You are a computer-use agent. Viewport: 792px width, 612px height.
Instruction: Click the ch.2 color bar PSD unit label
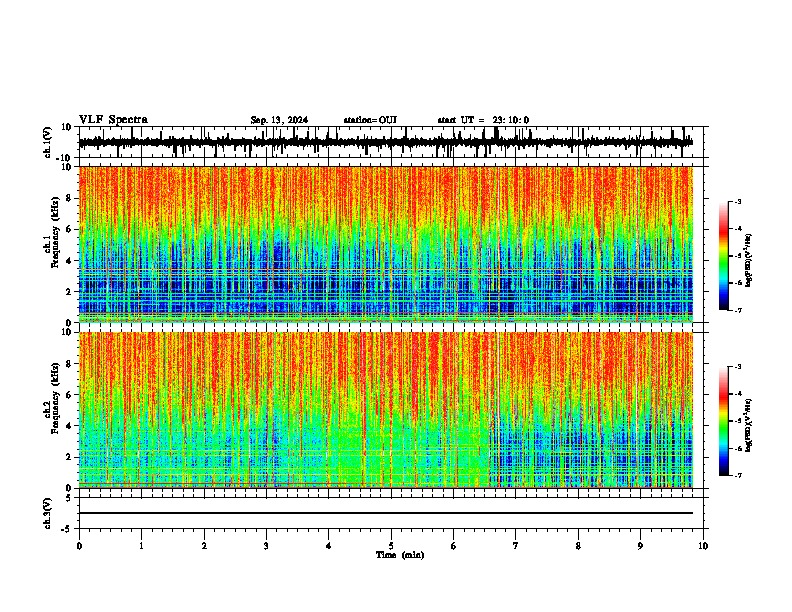click(749, 425)
